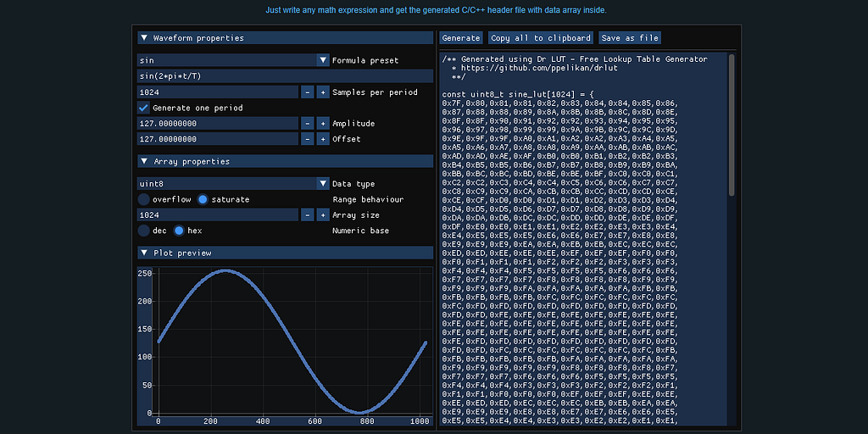Image resolution: width=868 pixels, height=434 pixels.
Task: Click the output code vertical scrollbar
Action: tap(732, 125)
